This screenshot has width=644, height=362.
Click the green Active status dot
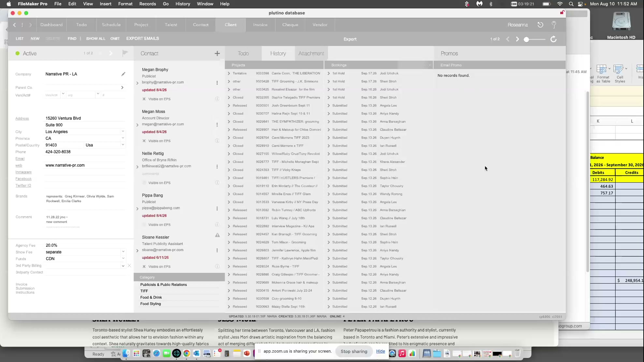click(18, 53)
